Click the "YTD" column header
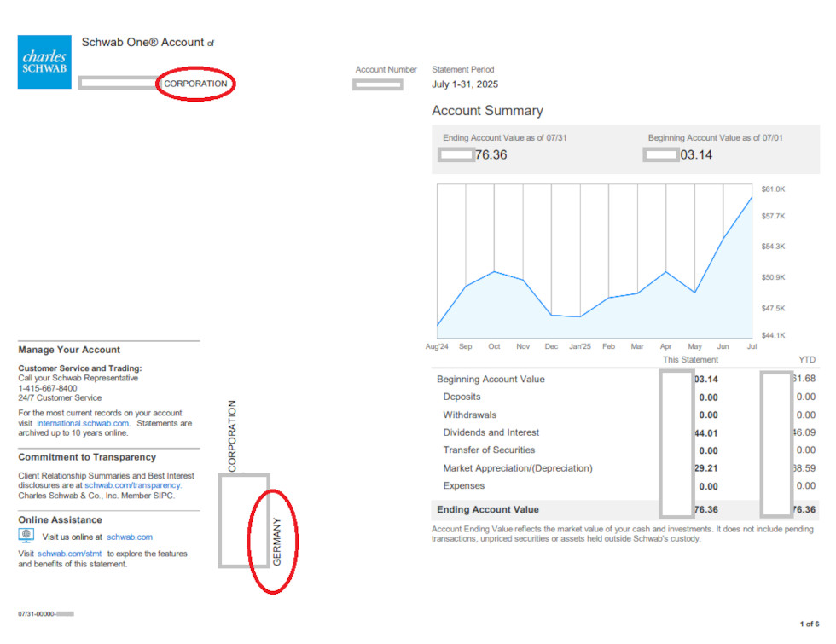 tap(807, 360)
